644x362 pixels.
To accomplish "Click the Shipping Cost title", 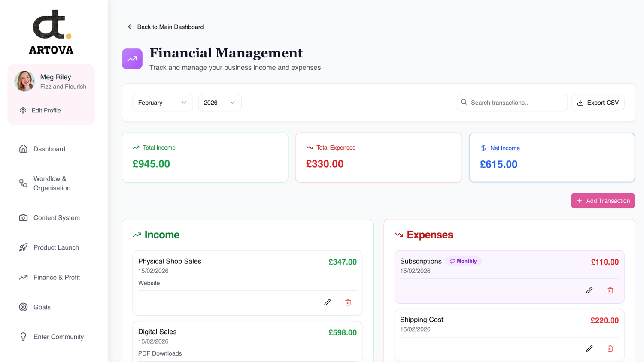I will (x=422, y=320).
